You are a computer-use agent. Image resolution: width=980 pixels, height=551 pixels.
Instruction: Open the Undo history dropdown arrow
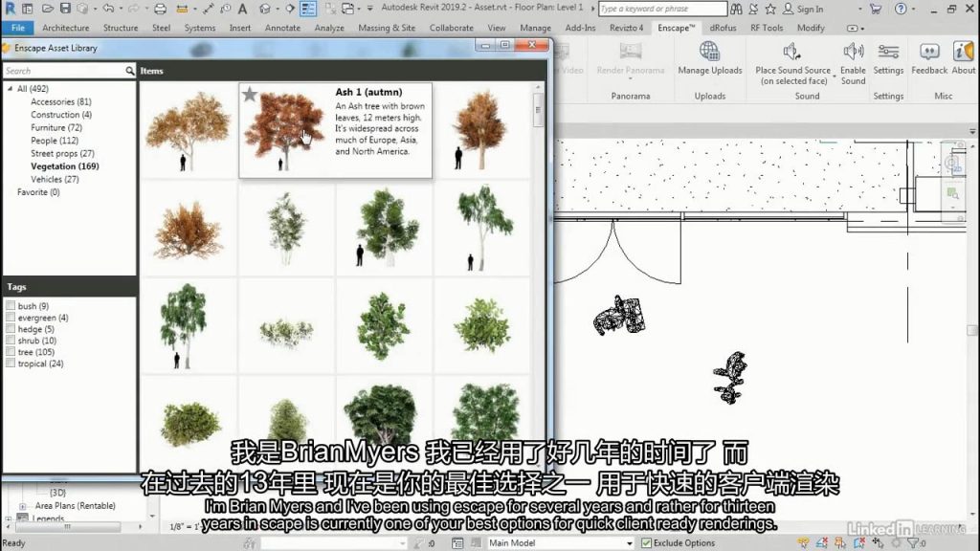click(121, 9)
